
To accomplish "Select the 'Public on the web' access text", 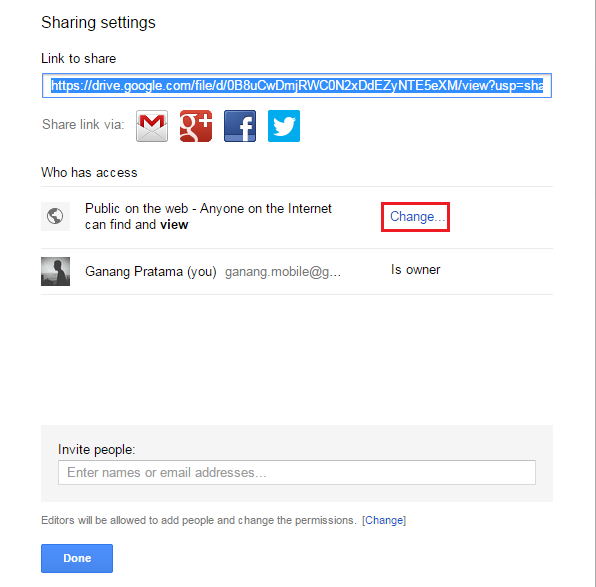I will click(x=208, y=216).
